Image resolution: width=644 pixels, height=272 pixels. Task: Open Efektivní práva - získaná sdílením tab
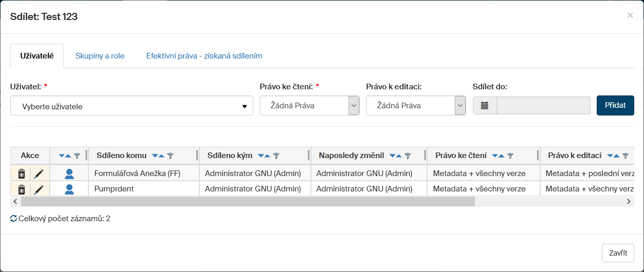(204, 56)
